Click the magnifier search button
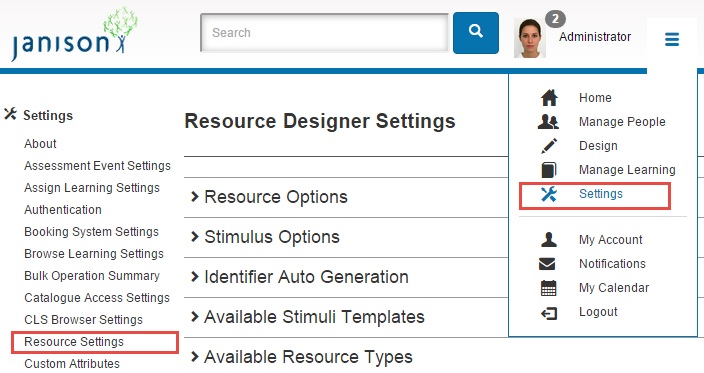 point(475,33)
